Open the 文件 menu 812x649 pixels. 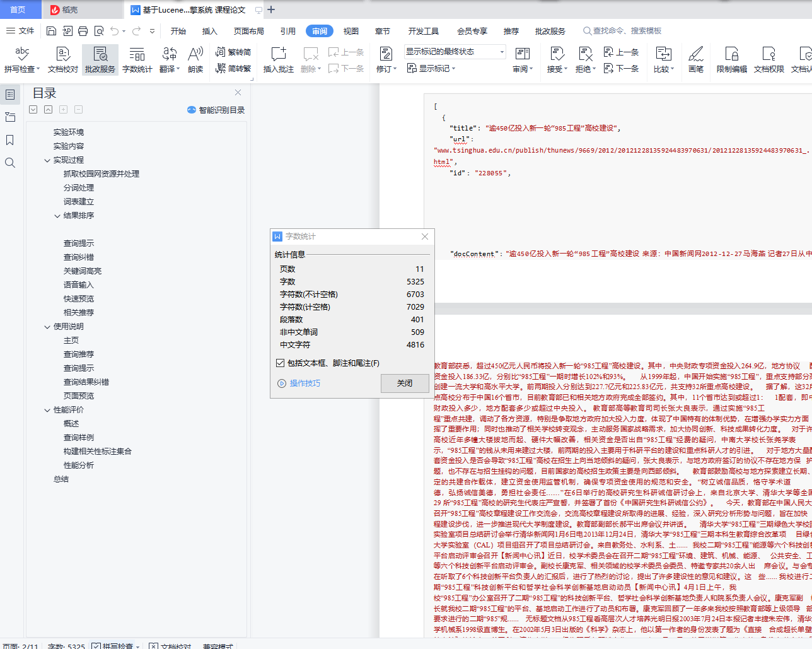tap(20, 31)
